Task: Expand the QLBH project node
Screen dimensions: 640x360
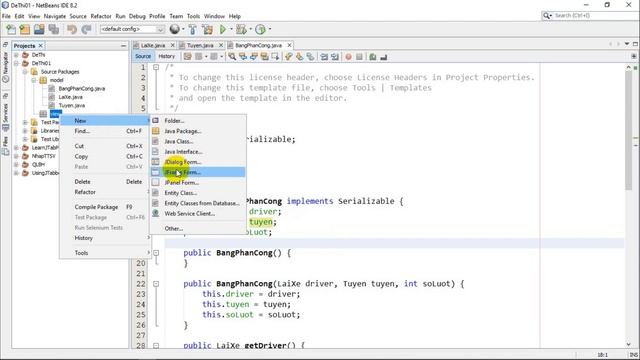Action: (16, 164)
